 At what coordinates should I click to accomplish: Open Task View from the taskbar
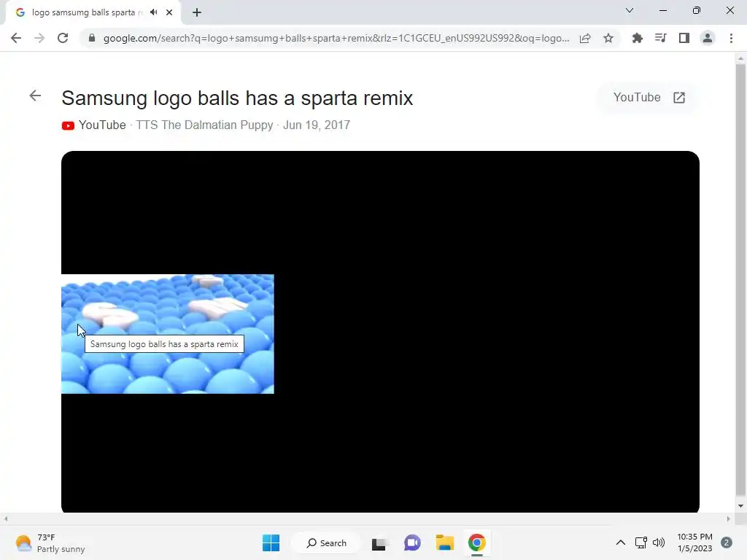pyautogui.click(x=379, y=542)
